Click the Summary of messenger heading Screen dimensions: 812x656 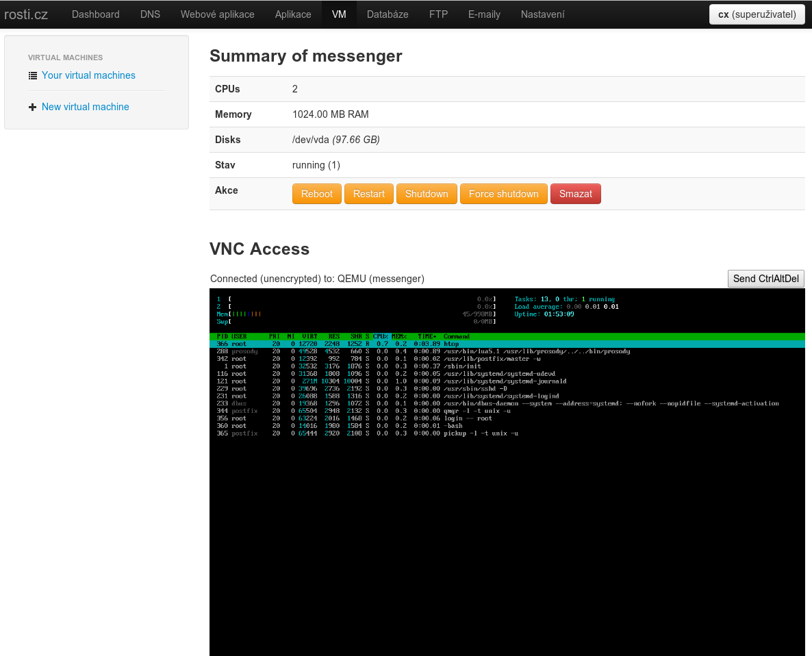point(306,56)
